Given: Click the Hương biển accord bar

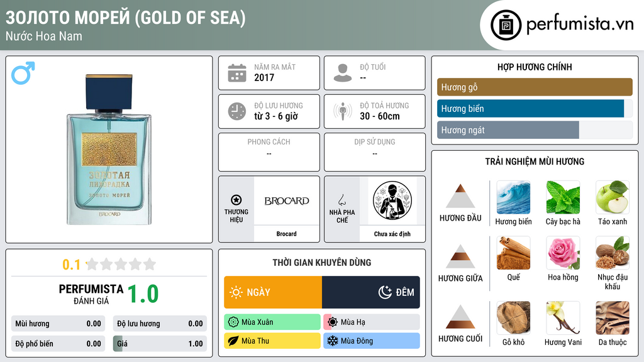Looking at the screenshot, I should point(535,109).
